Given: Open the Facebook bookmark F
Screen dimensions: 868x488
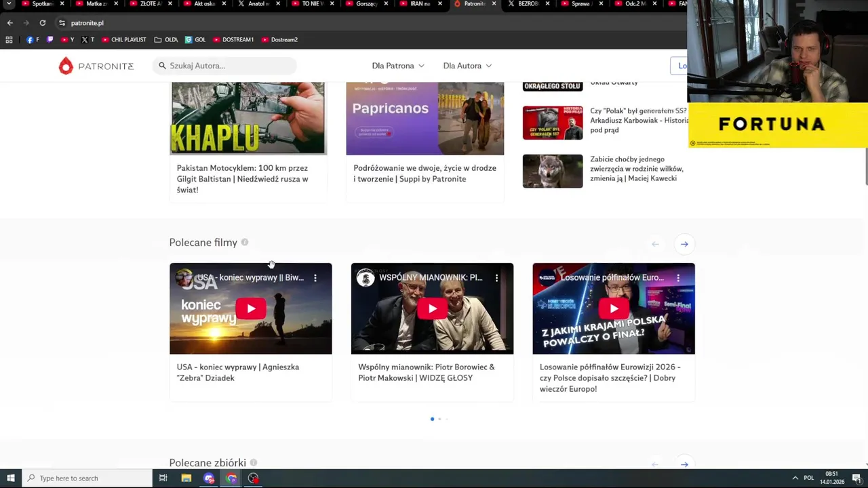Looking at the screenshot, I should (33, 39).
